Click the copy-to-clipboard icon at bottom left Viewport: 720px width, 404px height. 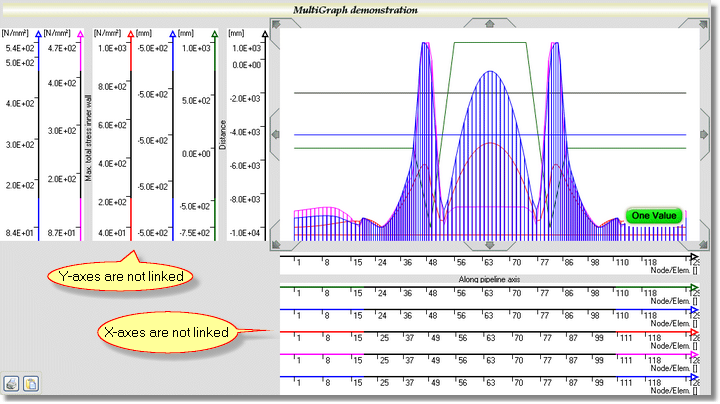pos(31,383)
